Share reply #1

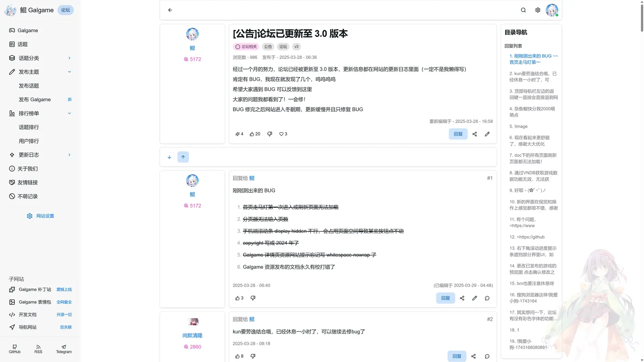462,298
